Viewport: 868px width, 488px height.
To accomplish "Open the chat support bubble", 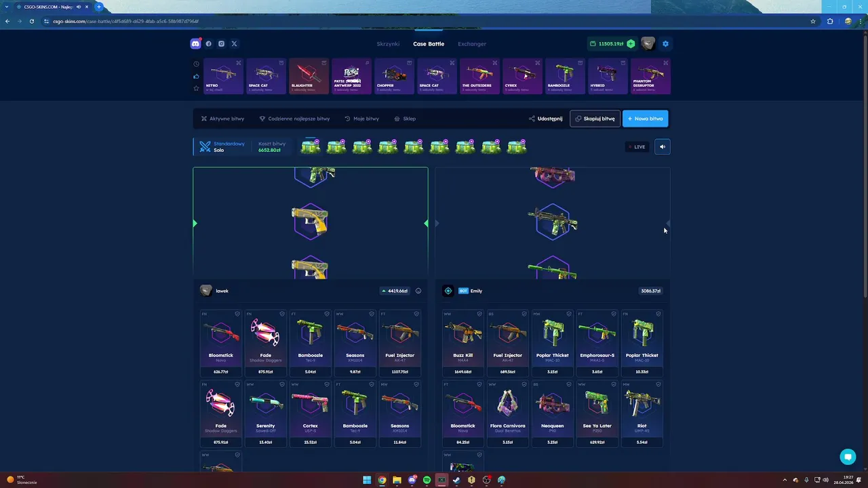I will [848, 457].
